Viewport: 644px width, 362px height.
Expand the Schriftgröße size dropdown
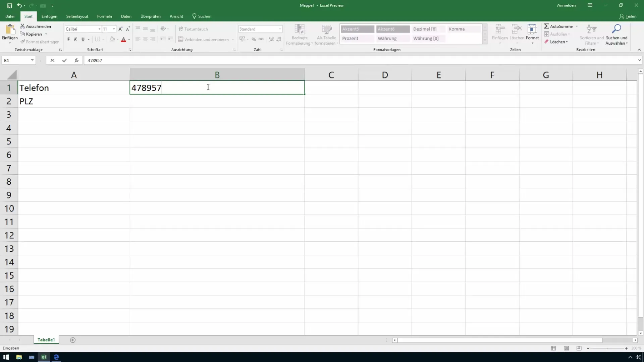114,29
